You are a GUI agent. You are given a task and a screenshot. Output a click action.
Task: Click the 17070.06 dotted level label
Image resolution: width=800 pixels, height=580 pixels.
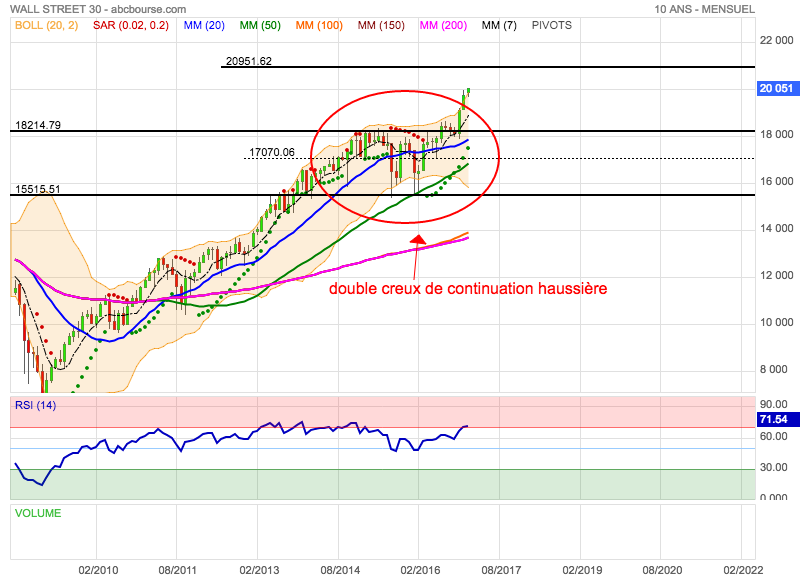[x=271, y=152]
